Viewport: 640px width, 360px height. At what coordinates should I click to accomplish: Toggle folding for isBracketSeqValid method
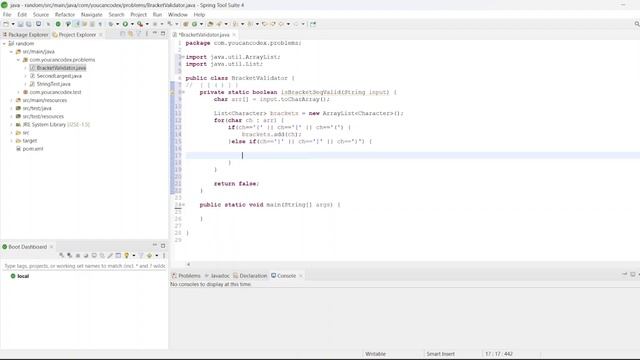(183, 92)
